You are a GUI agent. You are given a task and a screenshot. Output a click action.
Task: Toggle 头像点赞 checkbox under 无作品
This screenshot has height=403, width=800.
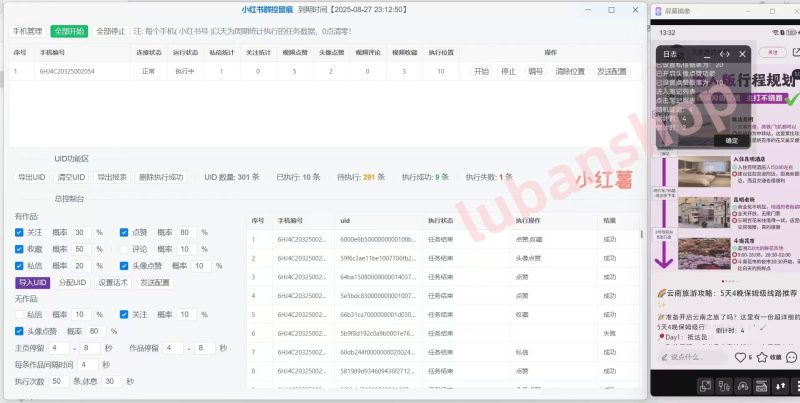19,331
